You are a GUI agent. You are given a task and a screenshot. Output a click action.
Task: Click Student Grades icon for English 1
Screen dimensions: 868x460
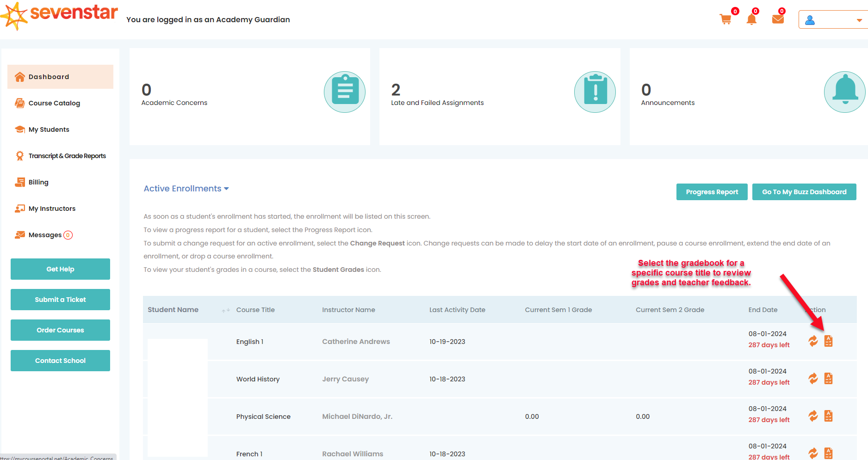[x=828, y=341]
